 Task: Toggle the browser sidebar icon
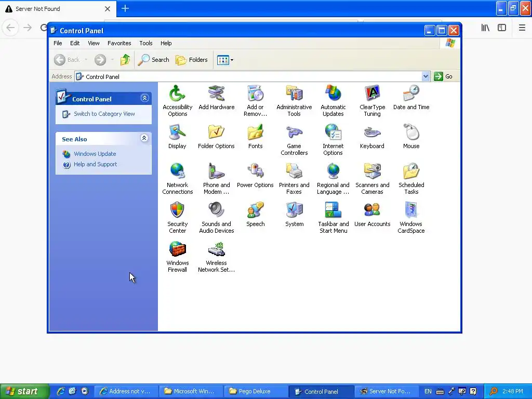tap(502, 28)
